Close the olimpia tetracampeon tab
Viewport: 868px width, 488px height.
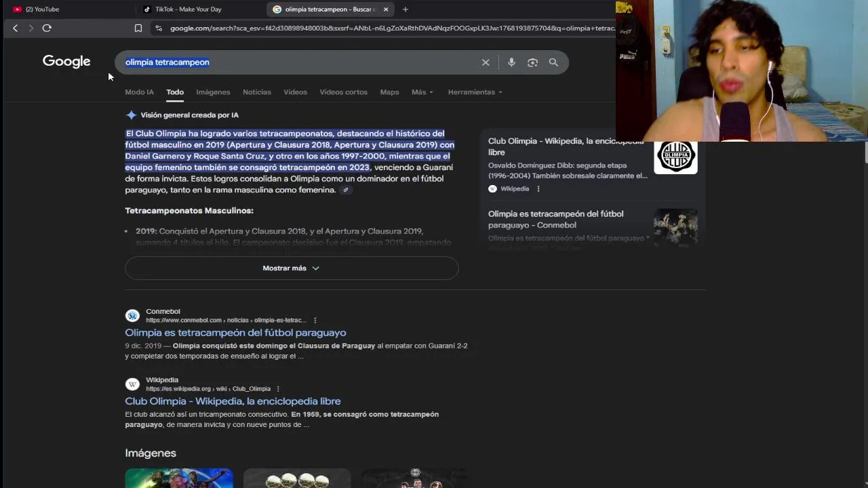pyautogui.click(x=386, y=9)
